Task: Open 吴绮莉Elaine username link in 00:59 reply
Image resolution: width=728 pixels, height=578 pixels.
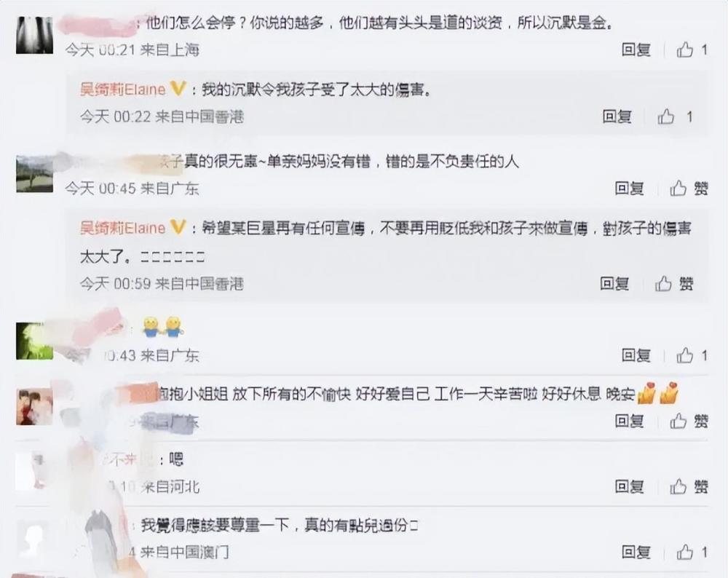Action: (x=122, y=227)
